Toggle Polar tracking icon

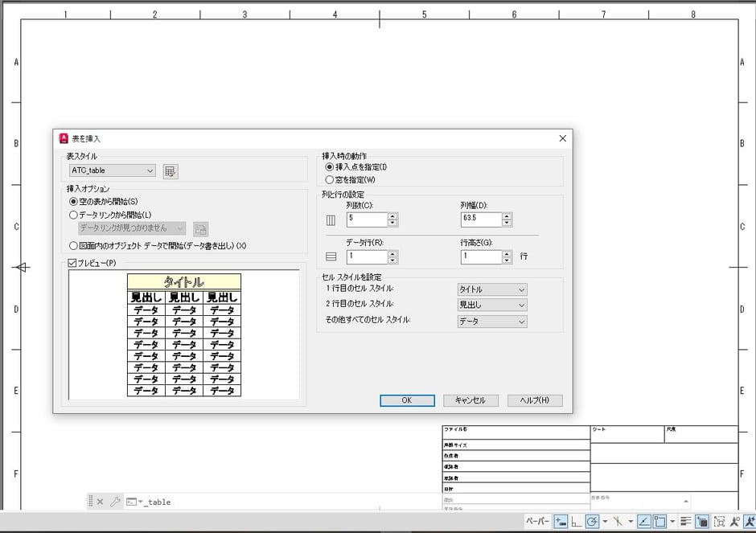(593, 522)
